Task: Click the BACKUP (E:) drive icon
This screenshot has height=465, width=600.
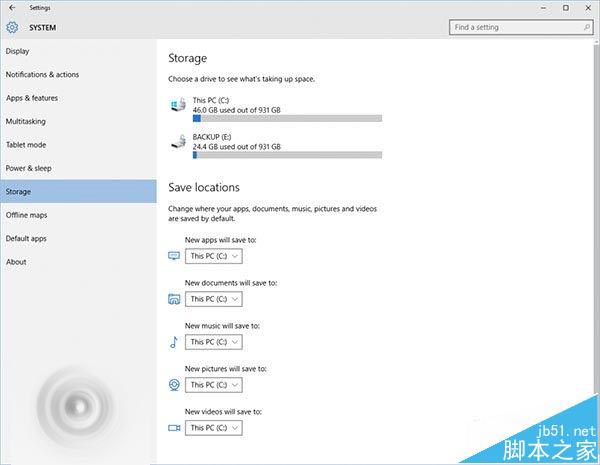Action: point(178,141)
